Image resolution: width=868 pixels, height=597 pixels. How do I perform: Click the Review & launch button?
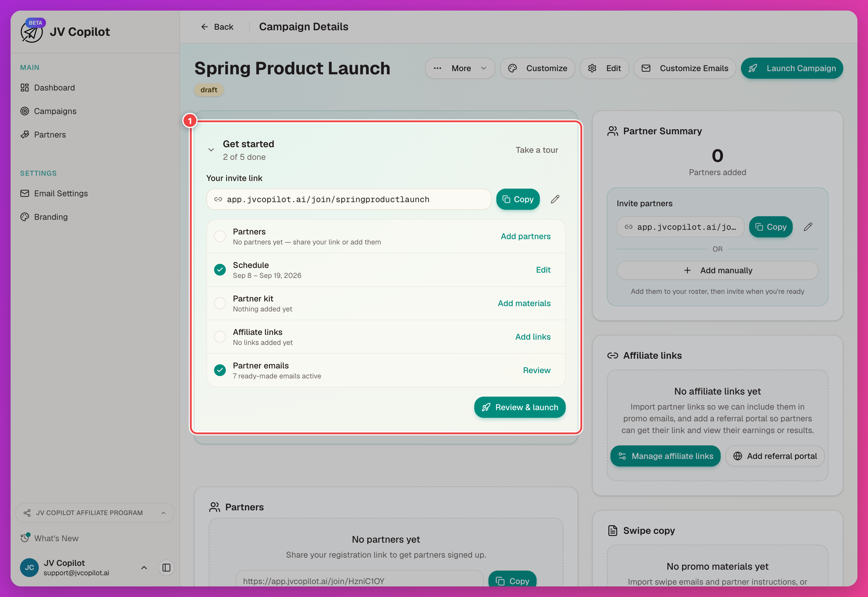(520, 407)
